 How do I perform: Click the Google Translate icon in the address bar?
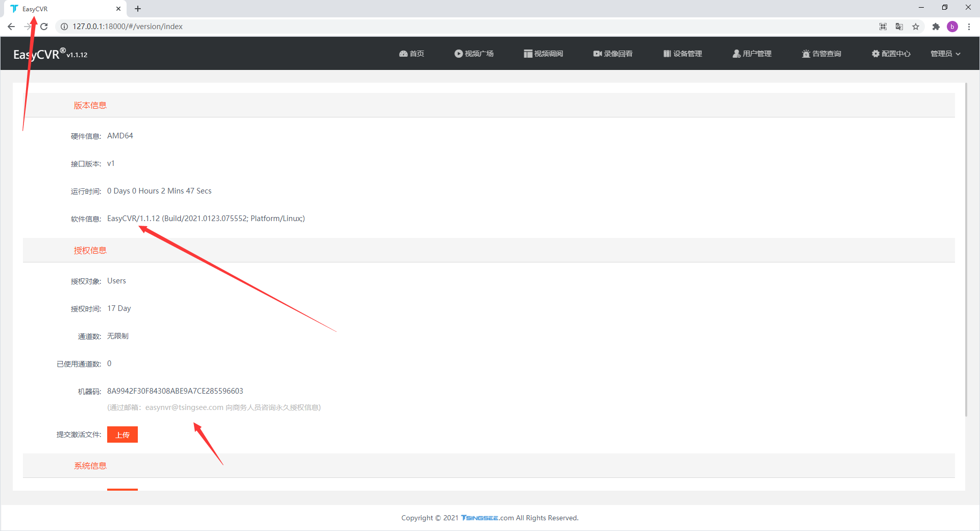click(x=899, y=27)
